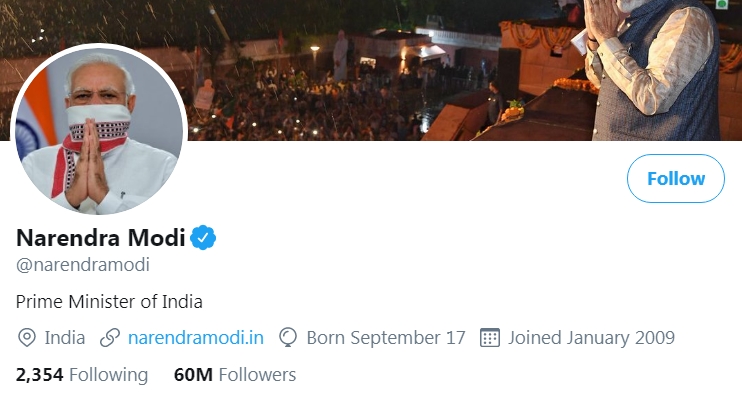Click the location pin icon
Image resolution: width=742 pixels, height=395 pixels.
(x=26, y=338)
